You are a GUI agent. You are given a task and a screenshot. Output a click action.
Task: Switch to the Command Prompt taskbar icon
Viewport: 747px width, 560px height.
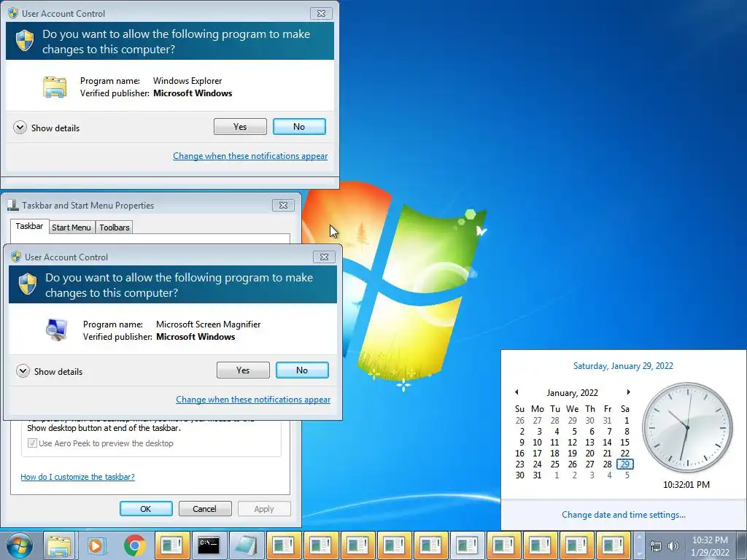(209, 545)
